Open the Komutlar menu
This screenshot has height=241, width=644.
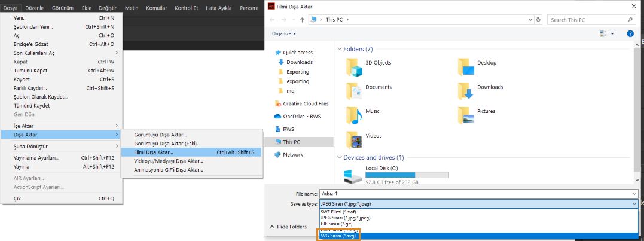click(x=158, y=8)
